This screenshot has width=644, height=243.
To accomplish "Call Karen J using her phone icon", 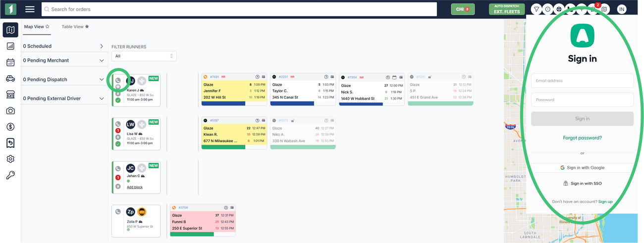I will [118, 80].
